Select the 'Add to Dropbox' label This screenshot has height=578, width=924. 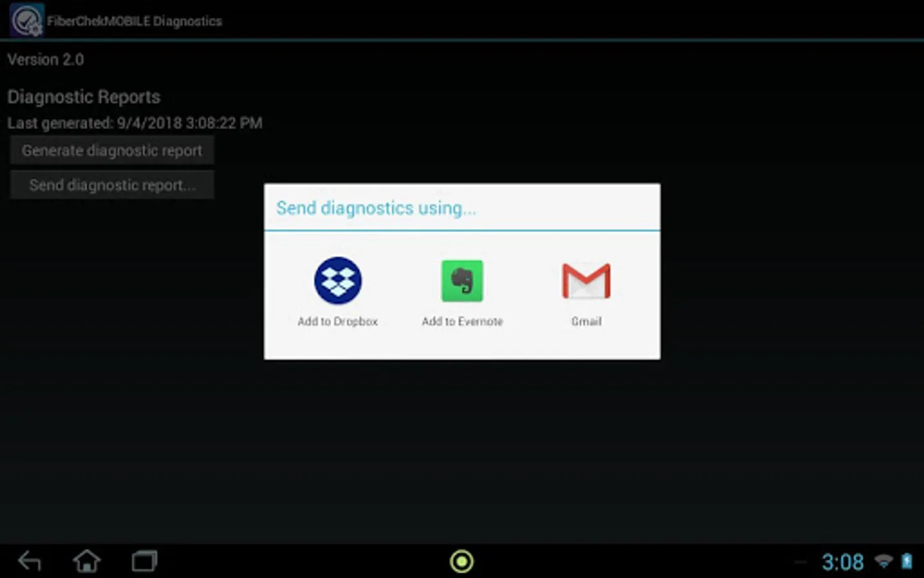click(x=338, y=321)
